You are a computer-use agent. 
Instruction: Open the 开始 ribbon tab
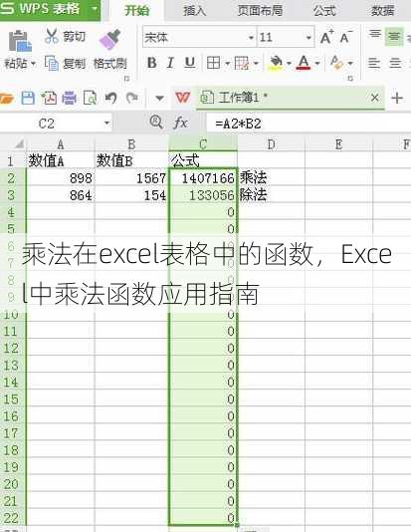pyautogui.click(x=137, y=10)
